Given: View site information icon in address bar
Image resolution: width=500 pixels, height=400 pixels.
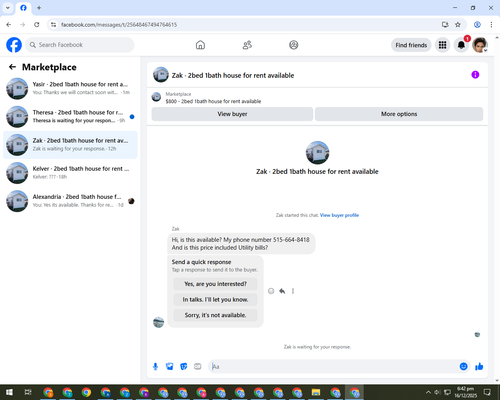Looking at the screenshot, I should pyautogui.click(x=53, y=25).
